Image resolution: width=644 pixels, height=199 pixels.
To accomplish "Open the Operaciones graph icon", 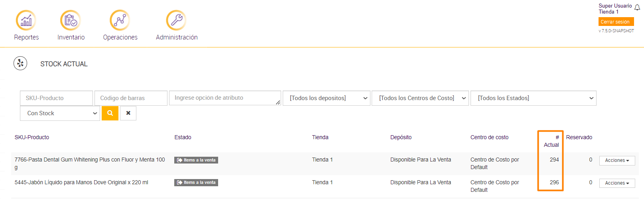I will [x=120, y=20].
